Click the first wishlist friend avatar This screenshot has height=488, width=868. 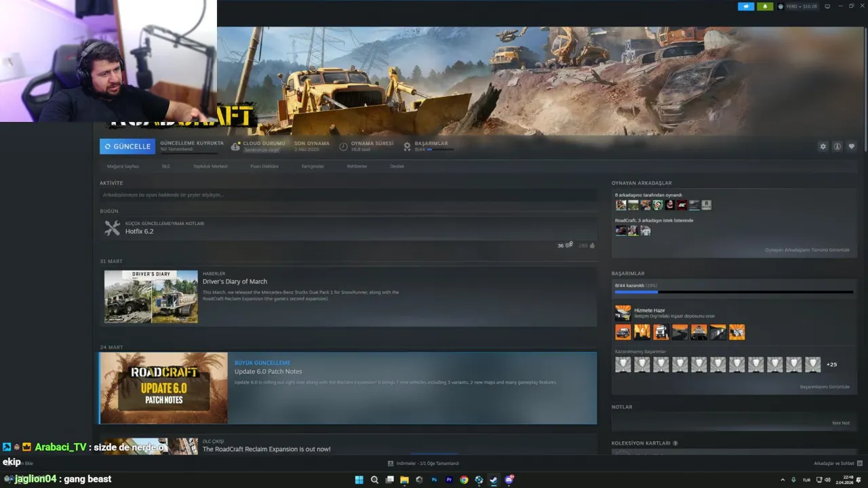(x=620, y=230)
